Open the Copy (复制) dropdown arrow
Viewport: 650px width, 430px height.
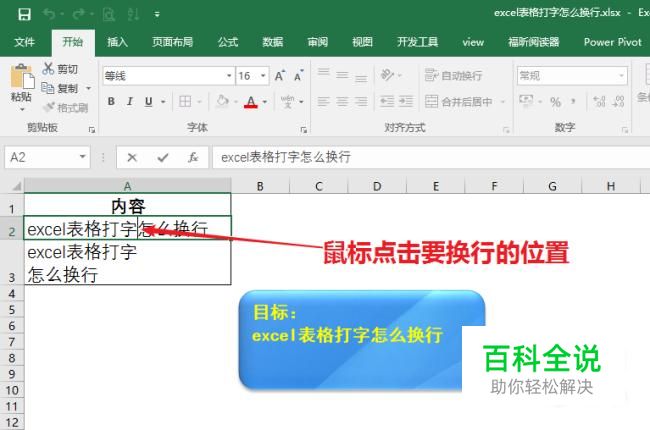coord(88,88)
